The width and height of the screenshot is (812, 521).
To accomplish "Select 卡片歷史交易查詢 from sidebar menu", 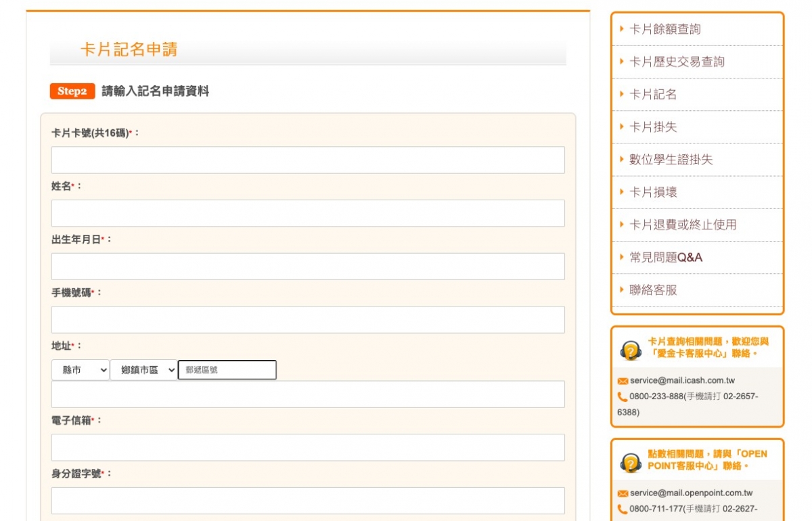I will (x=677, y=62).
